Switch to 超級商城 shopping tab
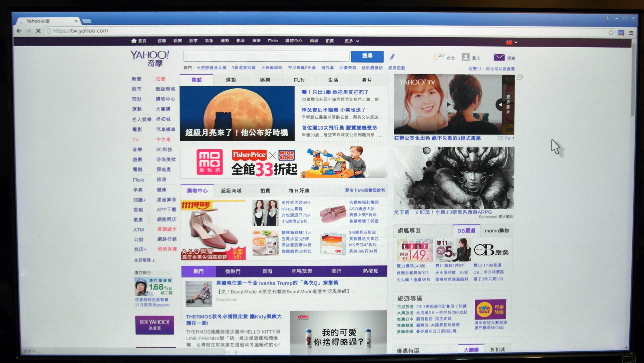 pos(231,191)
